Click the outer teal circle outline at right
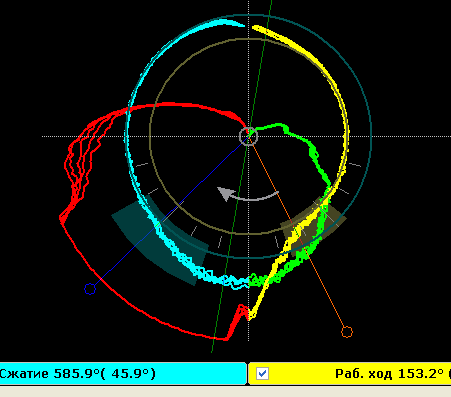 371,136
